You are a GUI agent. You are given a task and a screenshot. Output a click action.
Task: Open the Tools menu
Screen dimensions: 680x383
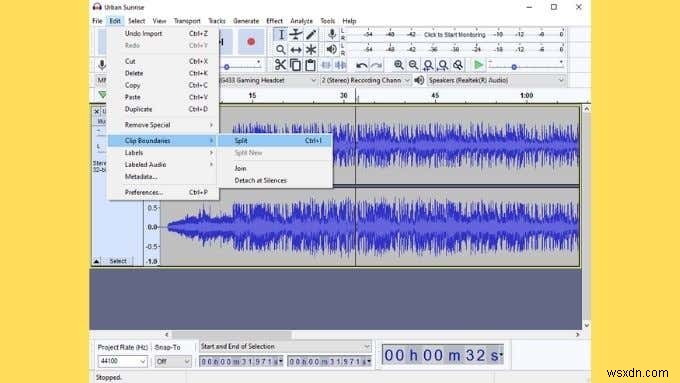tap(327, 21)
